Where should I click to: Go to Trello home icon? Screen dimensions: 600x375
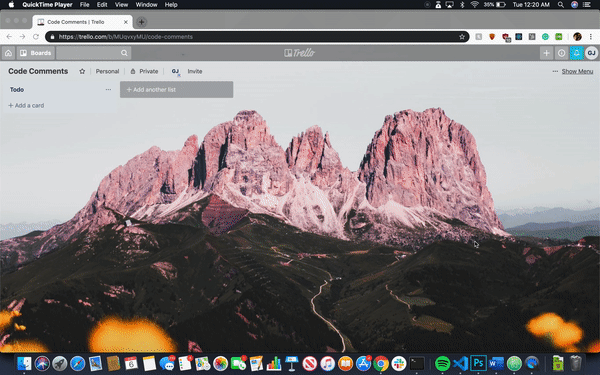tap(8, 53)
